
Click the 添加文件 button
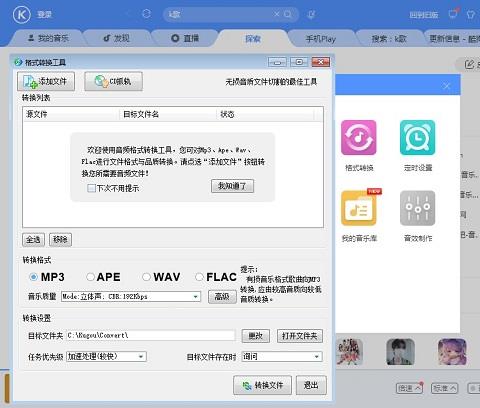[46, 81]
